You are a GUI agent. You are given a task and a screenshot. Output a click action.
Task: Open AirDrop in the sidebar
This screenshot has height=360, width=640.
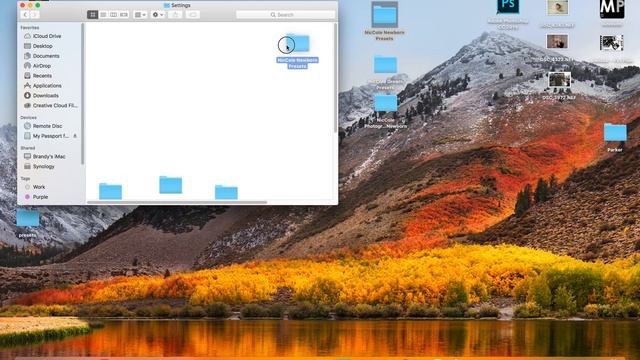(42, 66)
